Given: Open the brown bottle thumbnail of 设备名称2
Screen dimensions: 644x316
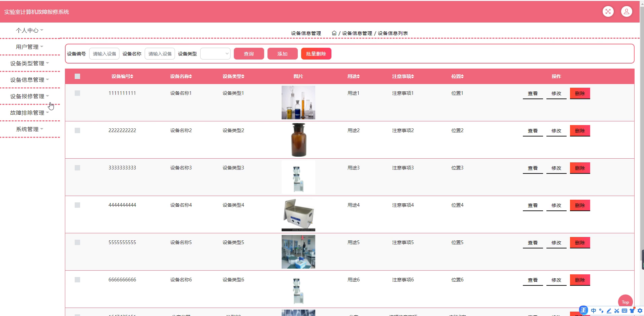Looking at the screenshot, I should 298,140.
